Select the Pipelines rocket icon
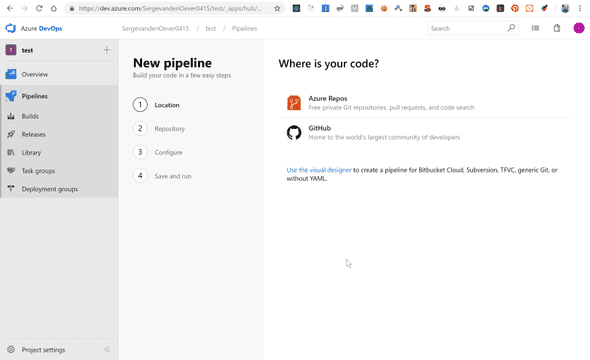 point(11,96)
